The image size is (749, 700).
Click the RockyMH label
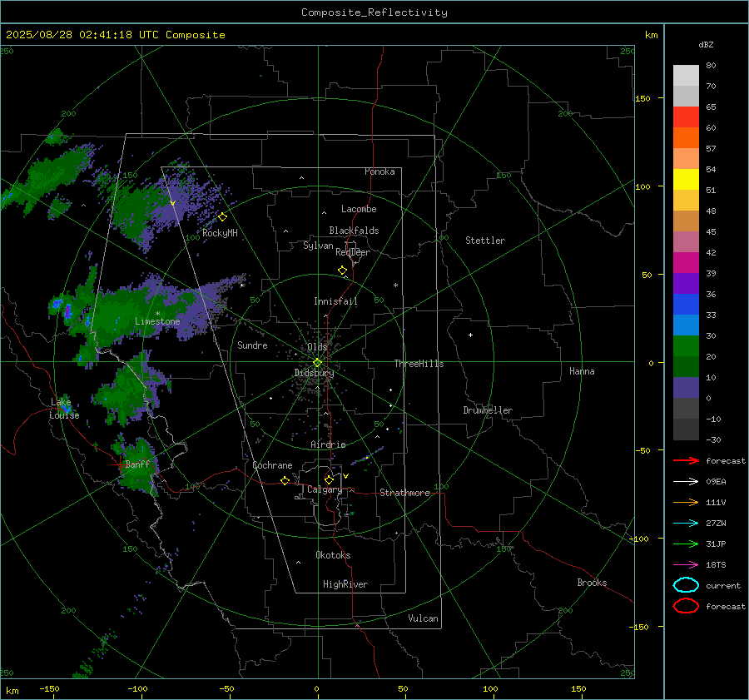pyautogui.click(x=220, y=233)
